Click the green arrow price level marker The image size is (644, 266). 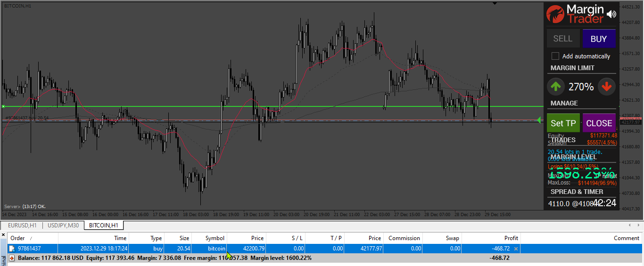click(x=539, y=121)
